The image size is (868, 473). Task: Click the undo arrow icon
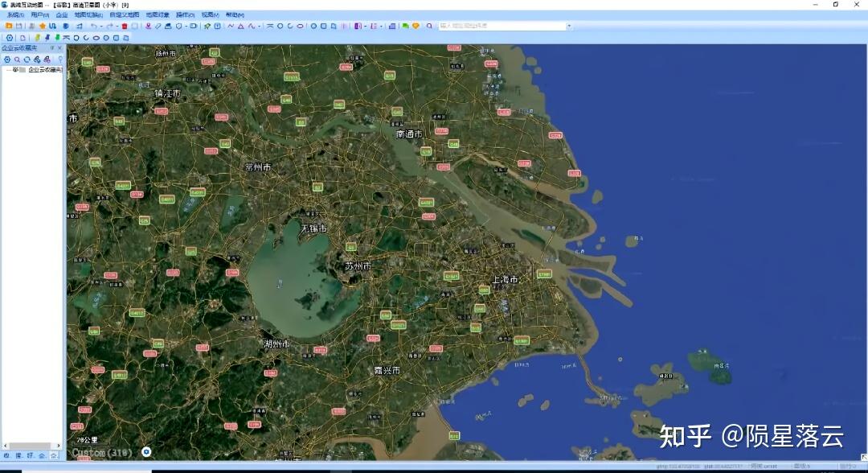coord(93,26)
